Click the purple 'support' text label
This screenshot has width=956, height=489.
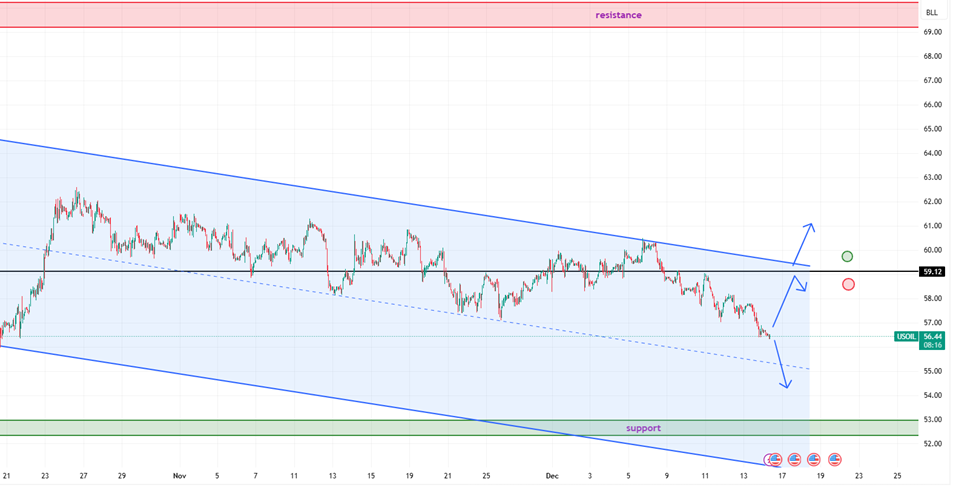[x=643, y=428]
